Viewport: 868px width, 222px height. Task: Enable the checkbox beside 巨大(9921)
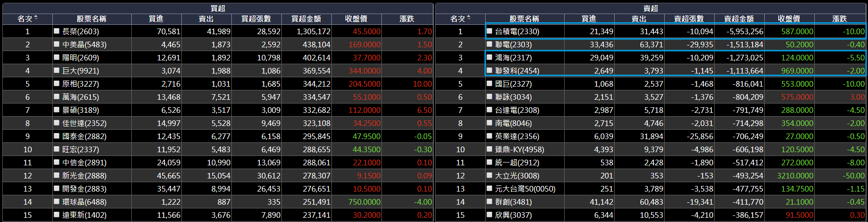(57, 70)
